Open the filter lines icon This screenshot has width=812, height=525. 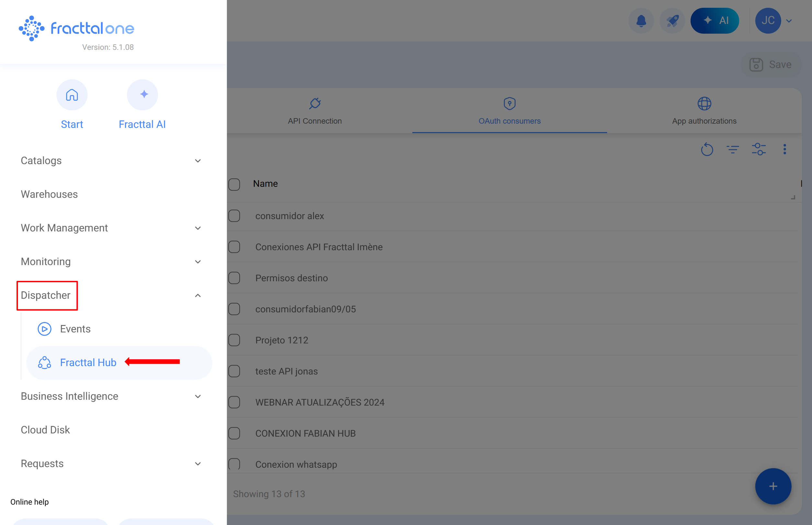(732, 149)
